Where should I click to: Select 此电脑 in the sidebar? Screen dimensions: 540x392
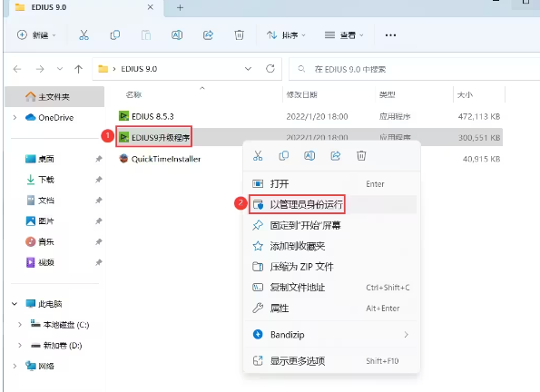(x=44, y=304)
